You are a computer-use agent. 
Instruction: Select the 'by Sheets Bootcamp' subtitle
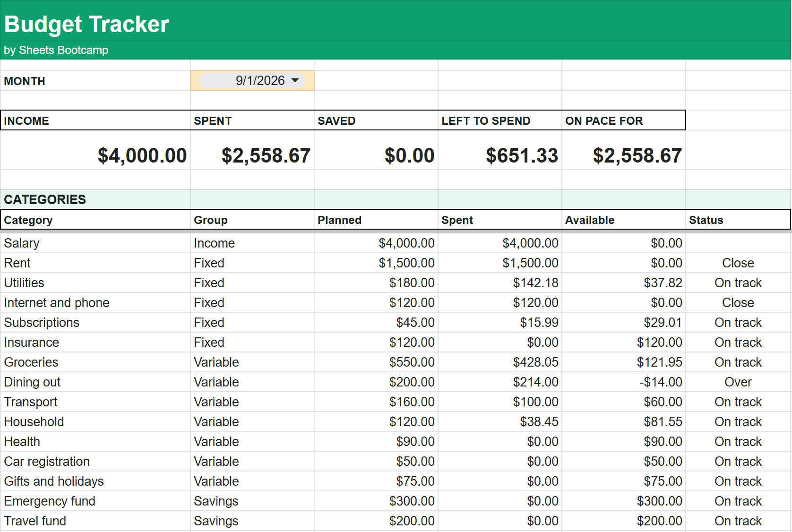click(56, 50)
